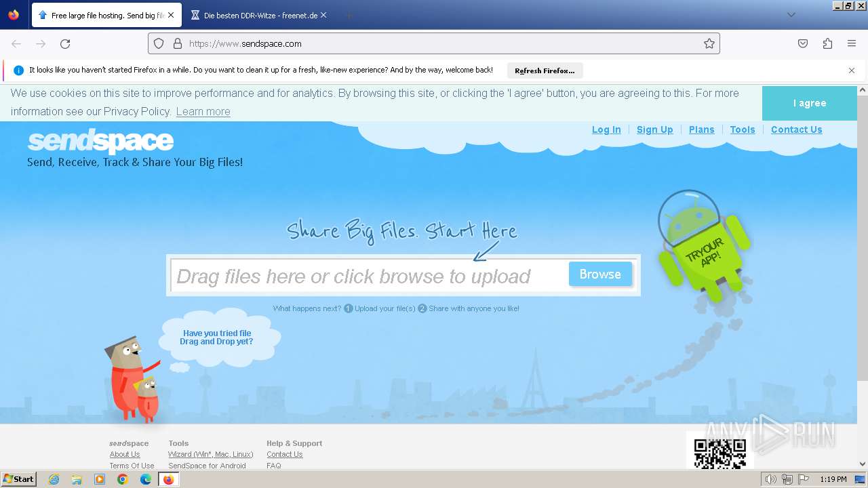This screenshot has height=488, width=868.
Task: Click the 1:19 PM system clock
Action: (833, 479)
